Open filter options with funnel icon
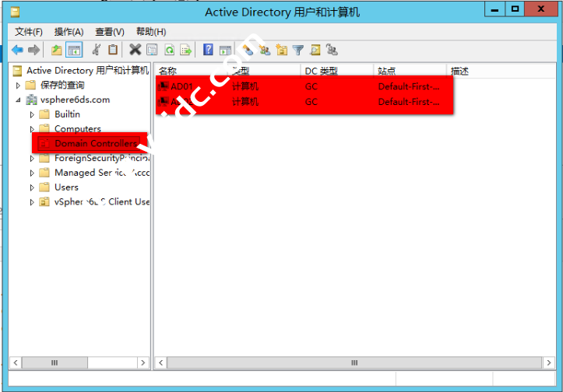Viewport: 563px width, 392px height. [298, 50]
